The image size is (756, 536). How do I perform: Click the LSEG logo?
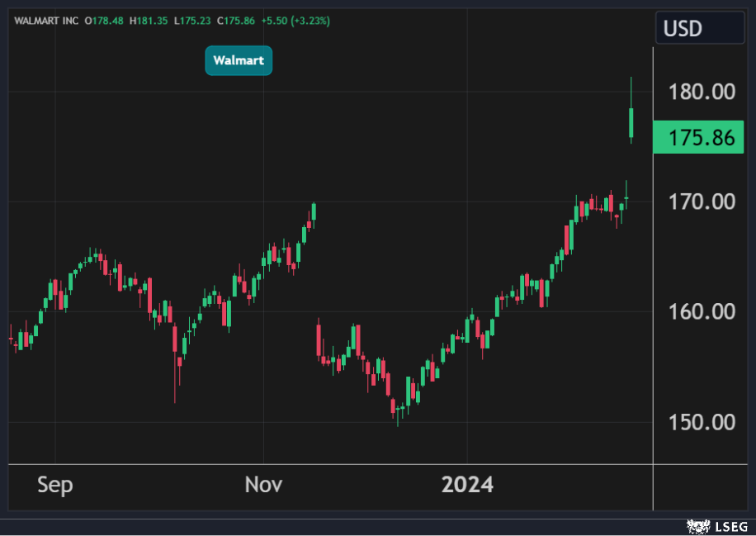(717, 527)
